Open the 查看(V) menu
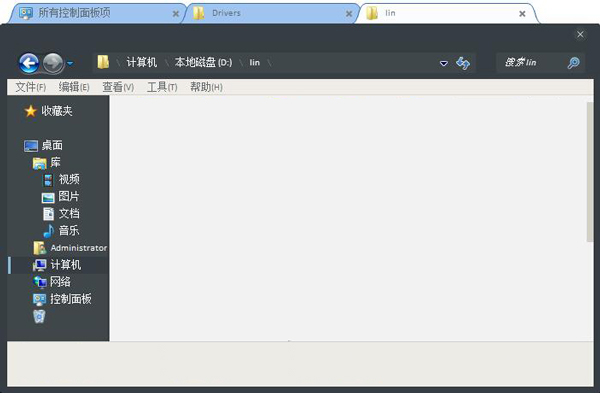The image size is (600, 393). coord(118,87)
